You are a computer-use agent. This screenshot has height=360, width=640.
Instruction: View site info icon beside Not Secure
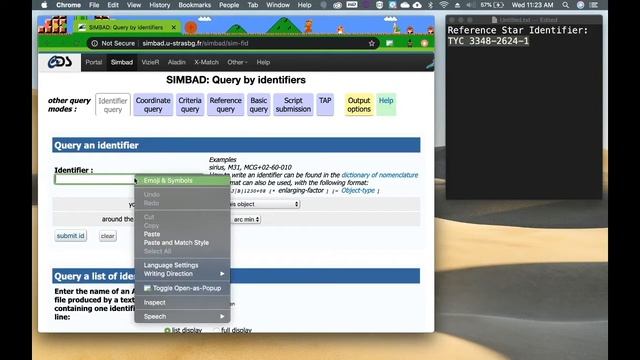(95, 43)
